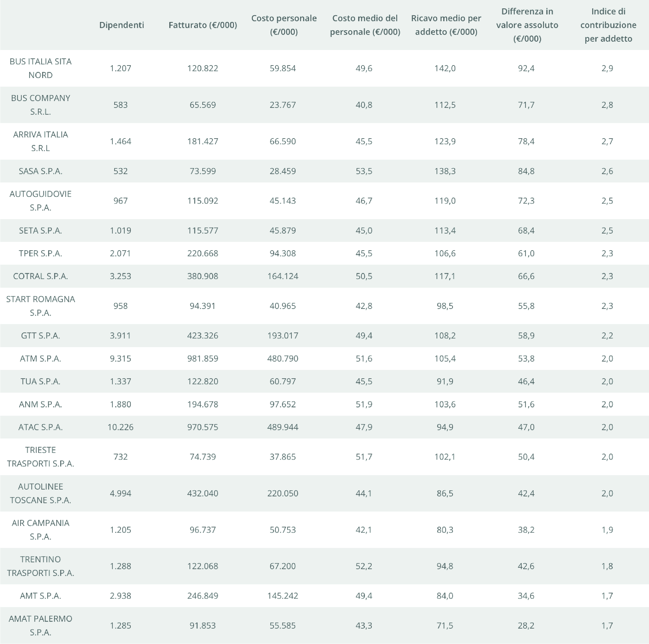Click the Fatturato (€/000) column header

tap(203, 25)
